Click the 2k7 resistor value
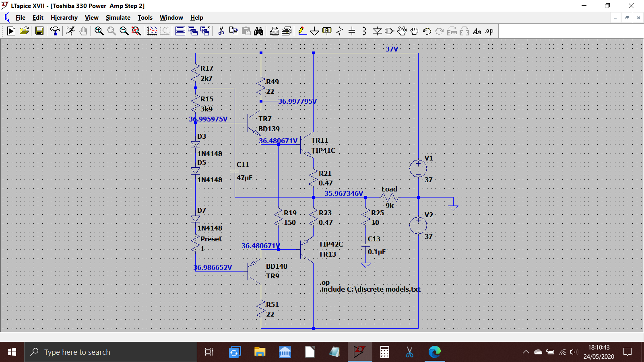This screenshot has width=644, height=362. tap(206, 78)
